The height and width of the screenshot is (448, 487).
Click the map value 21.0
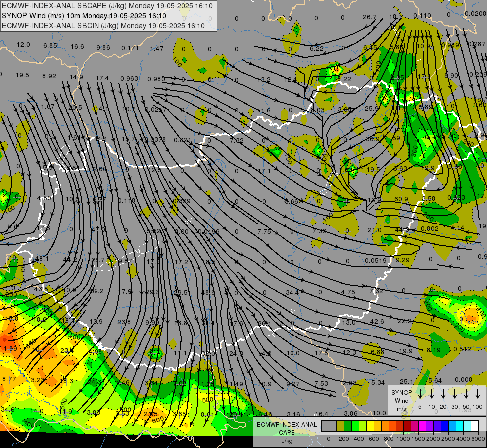[x=374, y=230]
